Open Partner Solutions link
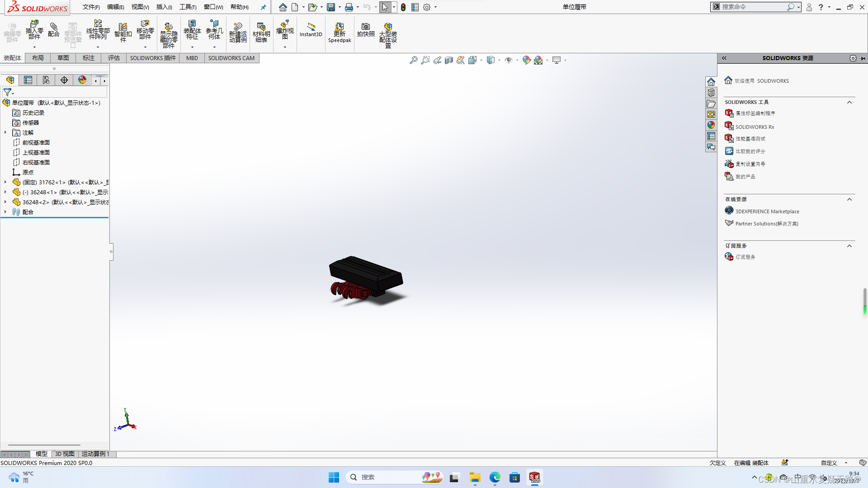Image resolution: width=868 pixels, height=488 pixels. coord(767,223)
